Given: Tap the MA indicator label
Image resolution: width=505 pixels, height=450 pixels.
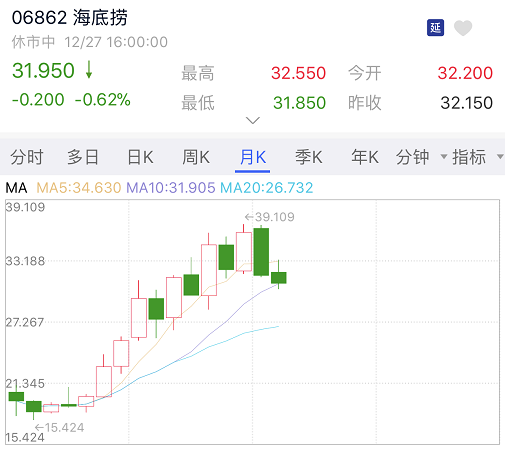Looking at the screenshot, I should (x=16, y=188).
